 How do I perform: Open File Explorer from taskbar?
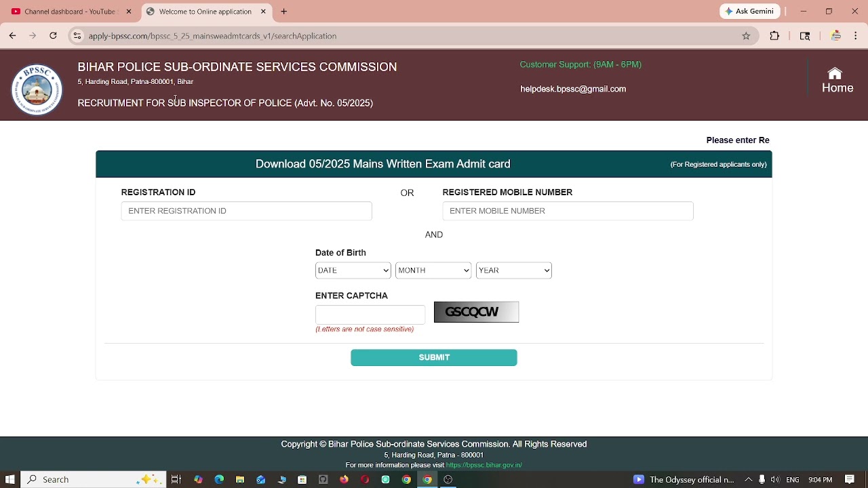pos(240,479)
